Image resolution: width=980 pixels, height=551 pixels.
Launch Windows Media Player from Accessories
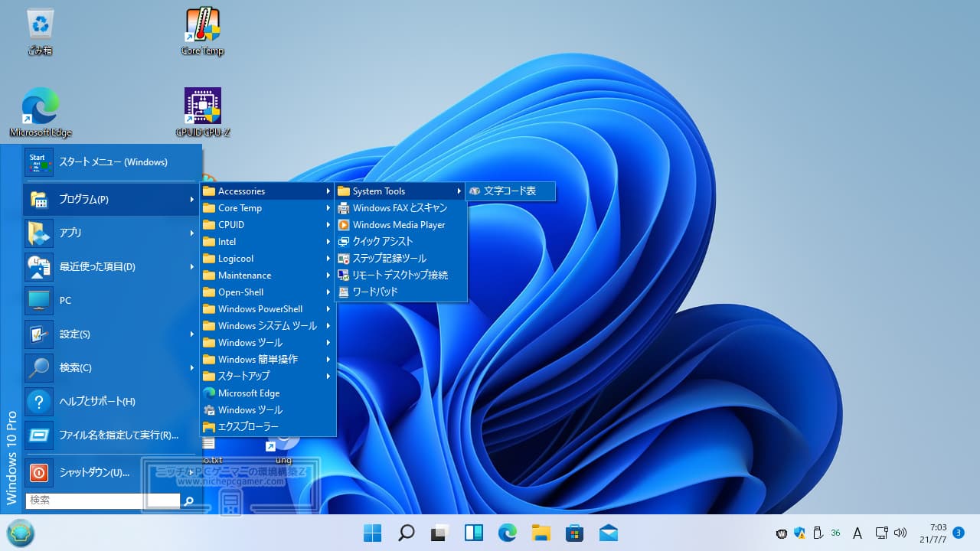(x=400, y=224)
